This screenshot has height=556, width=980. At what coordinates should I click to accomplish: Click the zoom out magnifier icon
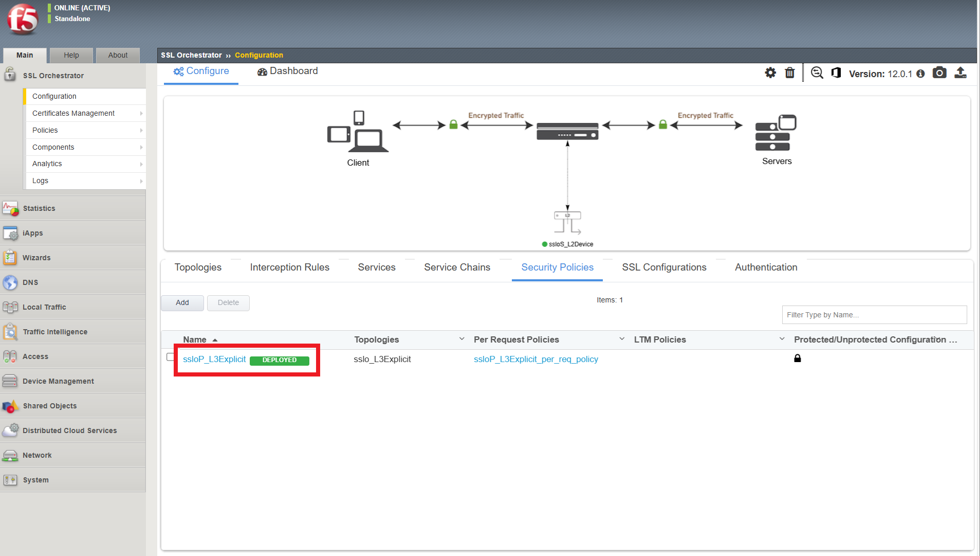(817, 73)
